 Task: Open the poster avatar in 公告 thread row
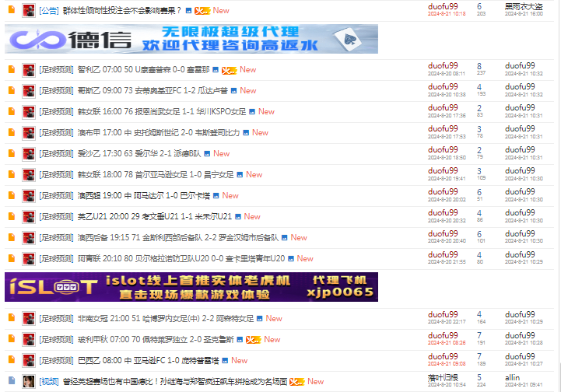29,11
